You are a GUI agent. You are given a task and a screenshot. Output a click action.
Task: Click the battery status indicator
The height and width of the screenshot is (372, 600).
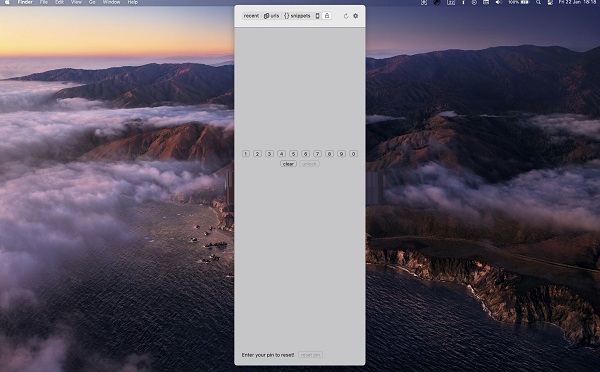519,2
